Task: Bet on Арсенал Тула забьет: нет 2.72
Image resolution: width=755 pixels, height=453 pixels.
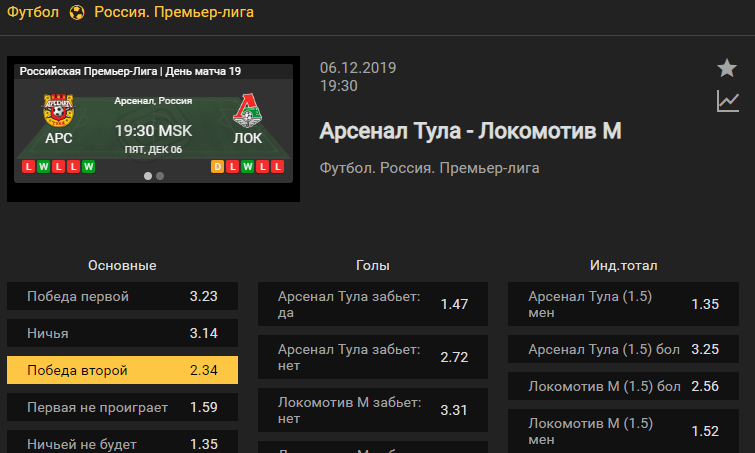Action: [x=373, y=357]
